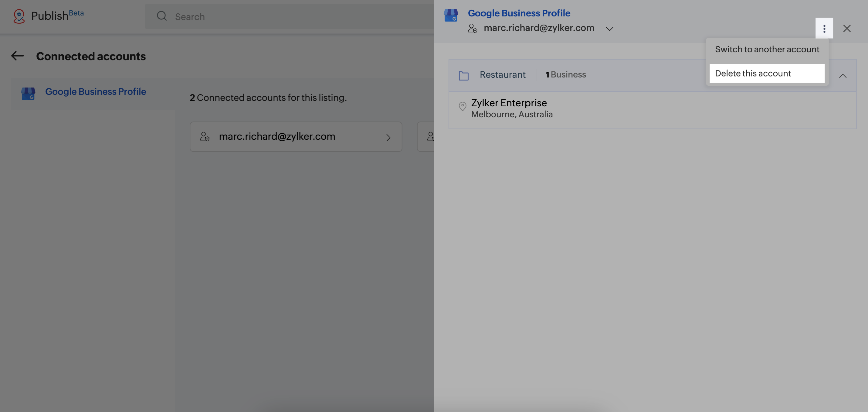The width and height of the screenshot is (868, 412).
Task: Click the Publish app logo icon
Action: tap(19, 16)
